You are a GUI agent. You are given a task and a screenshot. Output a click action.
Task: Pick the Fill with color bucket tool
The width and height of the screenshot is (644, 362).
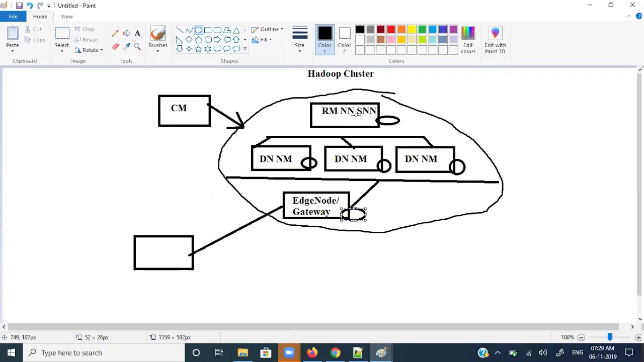pyautogui.click(x=126, y=34)
